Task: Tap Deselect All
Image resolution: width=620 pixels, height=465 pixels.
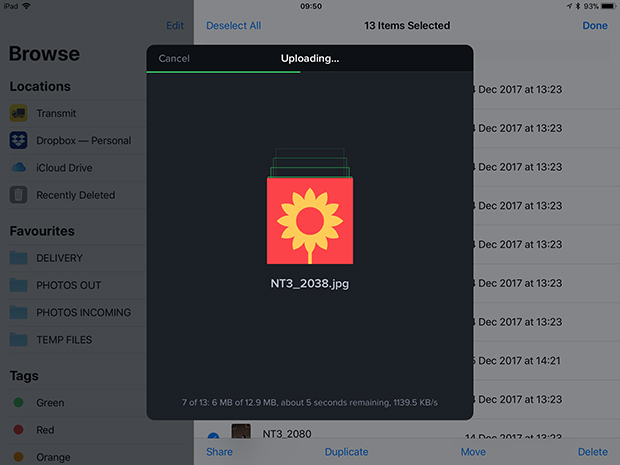Action: pos(234,26)
